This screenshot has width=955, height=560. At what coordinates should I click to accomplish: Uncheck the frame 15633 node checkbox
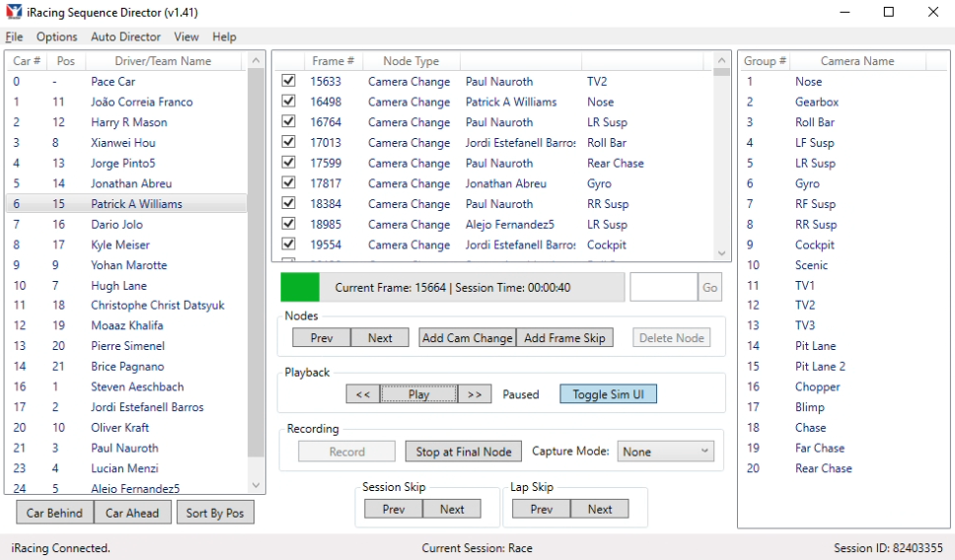289,80
